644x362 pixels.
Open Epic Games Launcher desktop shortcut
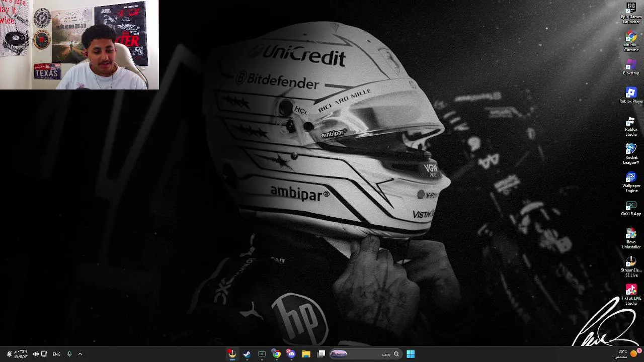click(x=631, y=14)
